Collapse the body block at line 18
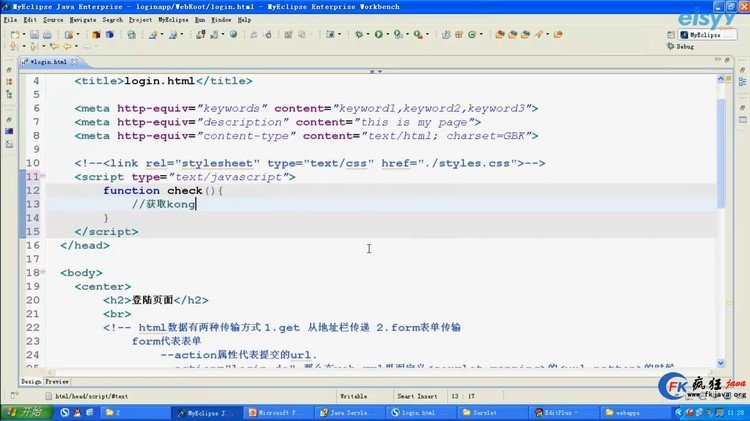 click(x=43, y=272)
